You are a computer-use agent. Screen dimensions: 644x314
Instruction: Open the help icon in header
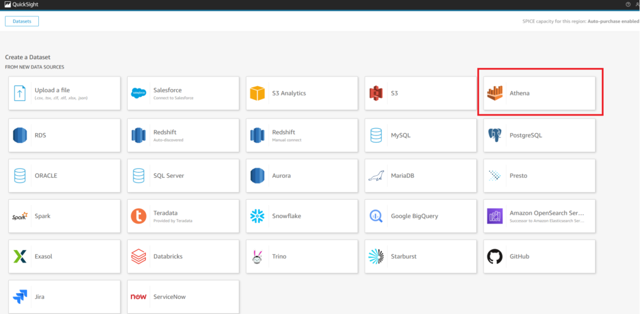click(x=628, y=4)
